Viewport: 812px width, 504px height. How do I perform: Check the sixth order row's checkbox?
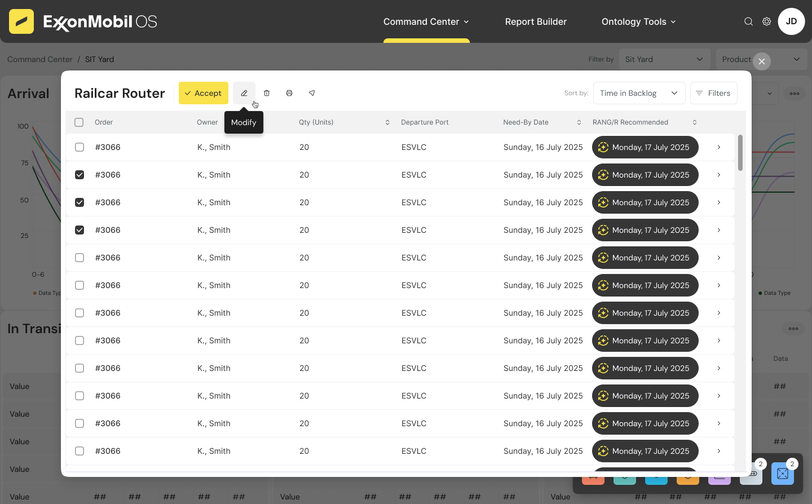click(80, 285)
